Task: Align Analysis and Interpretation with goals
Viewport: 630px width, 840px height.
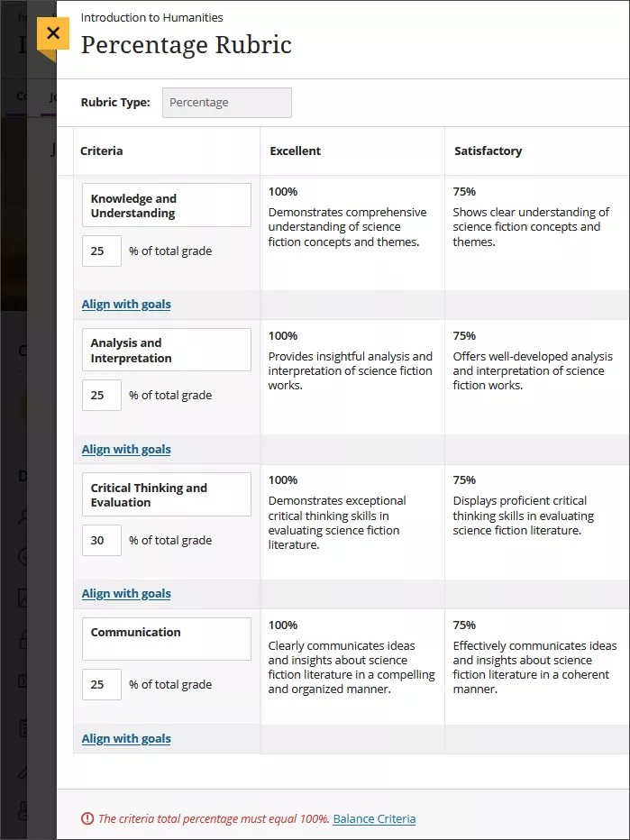Action: pos(125,449)
